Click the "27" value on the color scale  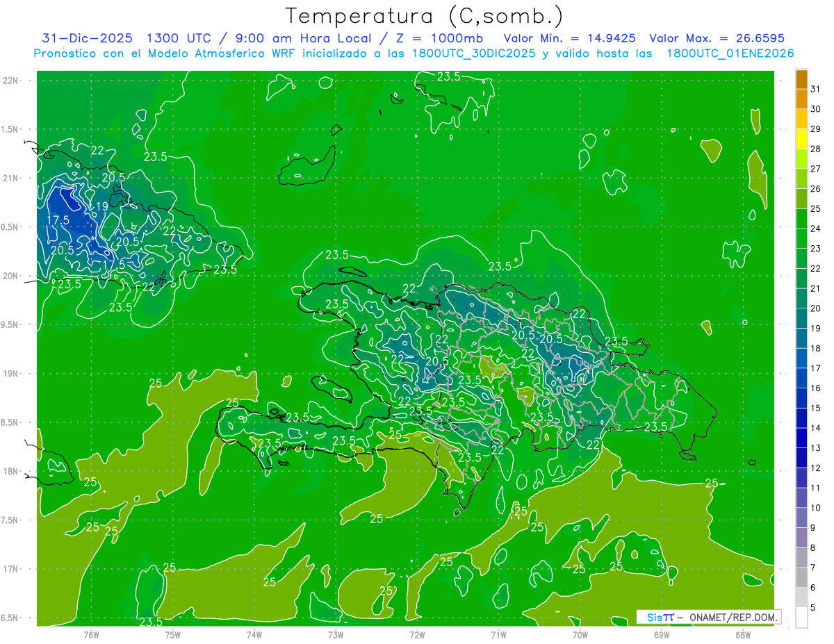click(x=815, y=169)
